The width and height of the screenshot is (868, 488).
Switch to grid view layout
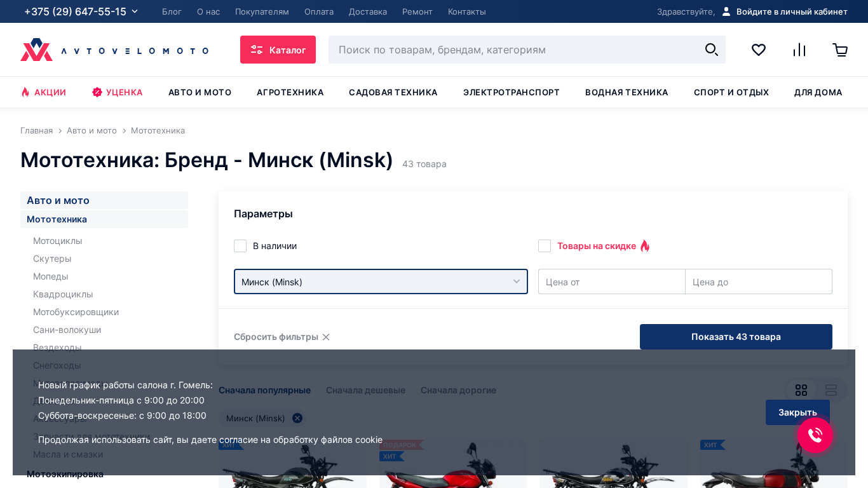click(x=801, y=390)
